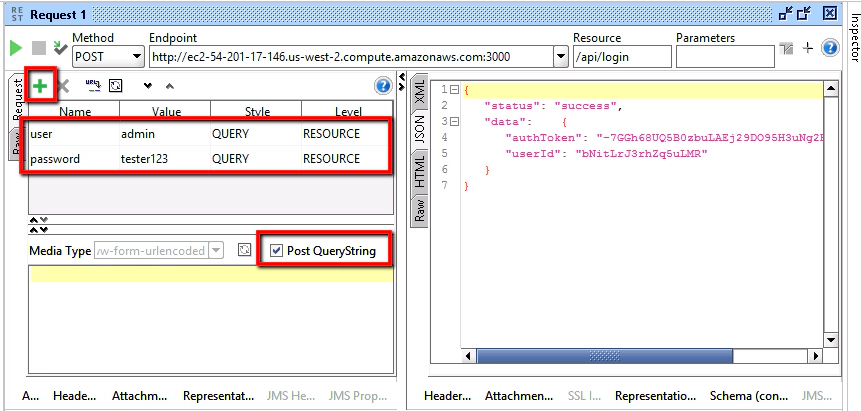The width and height of the screenshot is (861, 411).
Task: Click response horizontal scrollbar thumb
Action: 605,356
